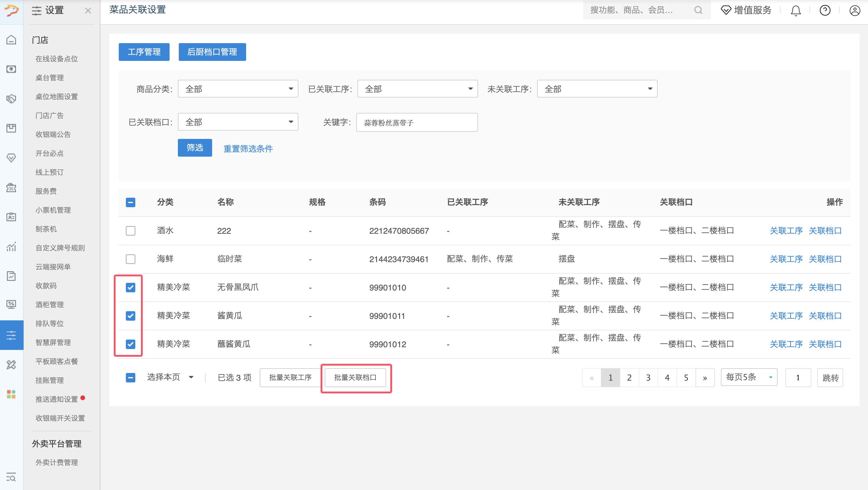Open the monitor percent icon in left rail
Viewport: 868px width, 490px height.
12,305
